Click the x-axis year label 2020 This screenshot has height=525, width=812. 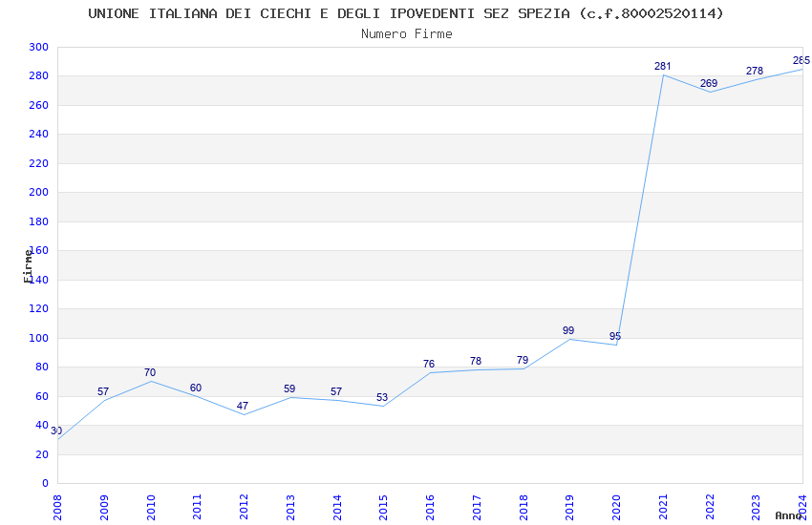click(616, 507)
